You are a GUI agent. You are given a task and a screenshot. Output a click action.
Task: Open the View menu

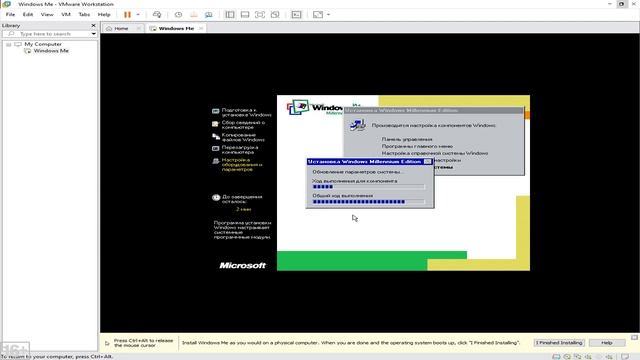click(x=47, y=14)
